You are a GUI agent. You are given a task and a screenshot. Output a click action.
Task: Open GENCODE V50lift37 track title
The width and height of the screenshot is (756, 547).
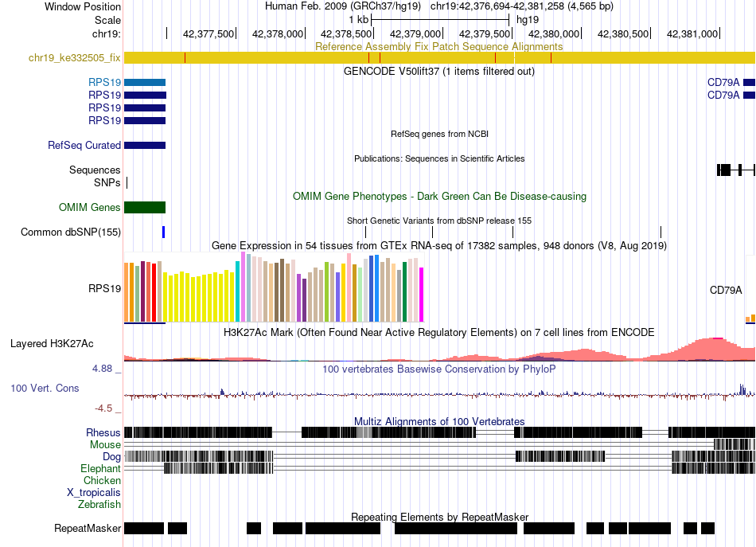pos(438,72)
